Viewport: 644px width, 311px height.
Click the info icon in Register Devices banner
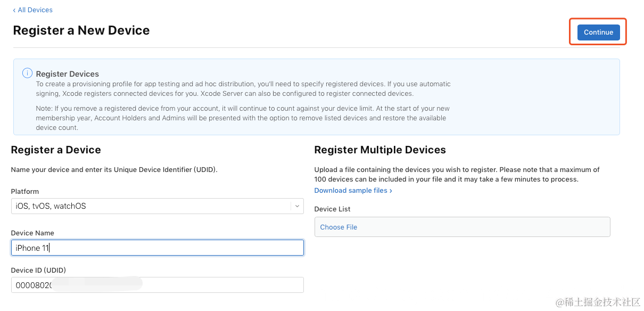click(27, 73)
